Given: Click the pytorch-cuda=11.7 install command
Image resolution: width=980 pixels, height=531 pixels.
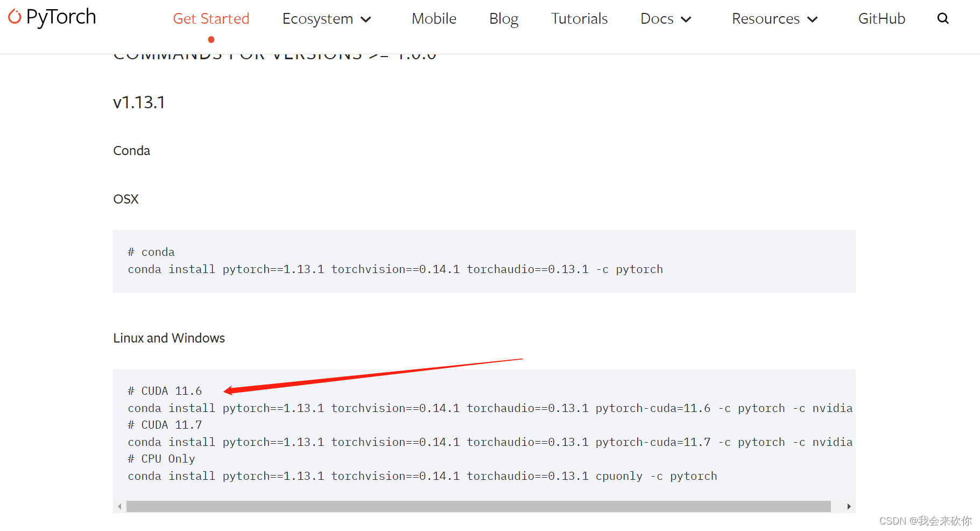Looking at the screenshot, I should (x=490, y=442).
